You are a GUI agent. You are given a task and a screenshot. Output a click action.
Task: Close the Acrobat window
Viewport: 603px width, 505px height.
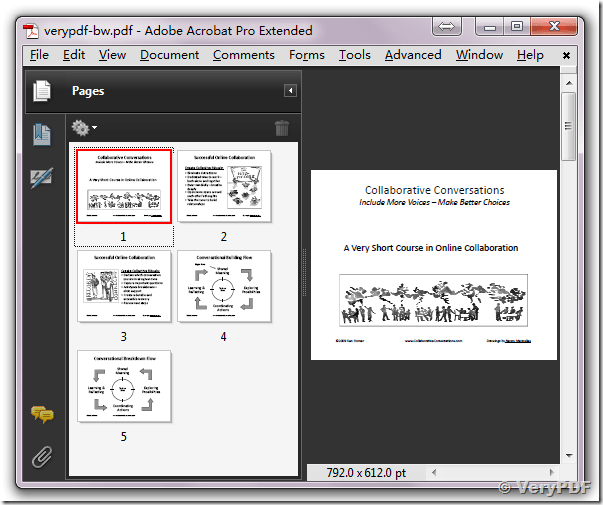tap(554, 27)
